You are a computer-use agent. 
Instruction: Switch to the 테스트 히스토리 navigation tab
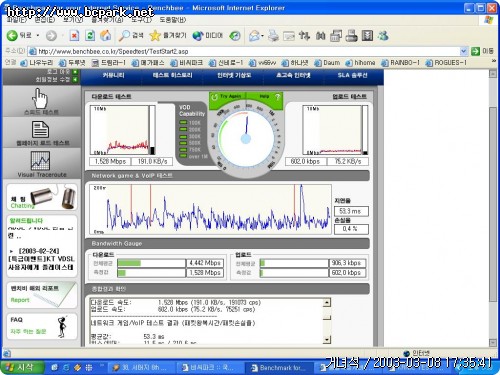(x=172, y=75)
